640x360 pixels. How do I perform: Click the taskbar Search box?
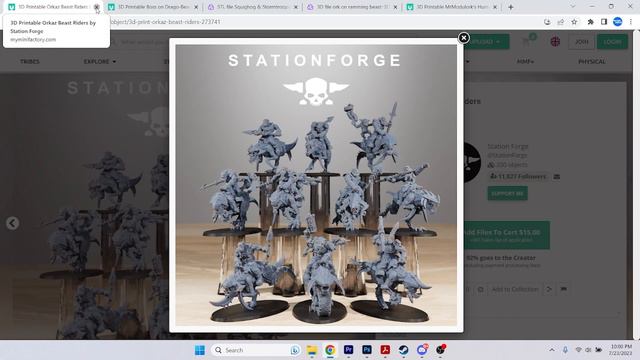tap(256, 350)
